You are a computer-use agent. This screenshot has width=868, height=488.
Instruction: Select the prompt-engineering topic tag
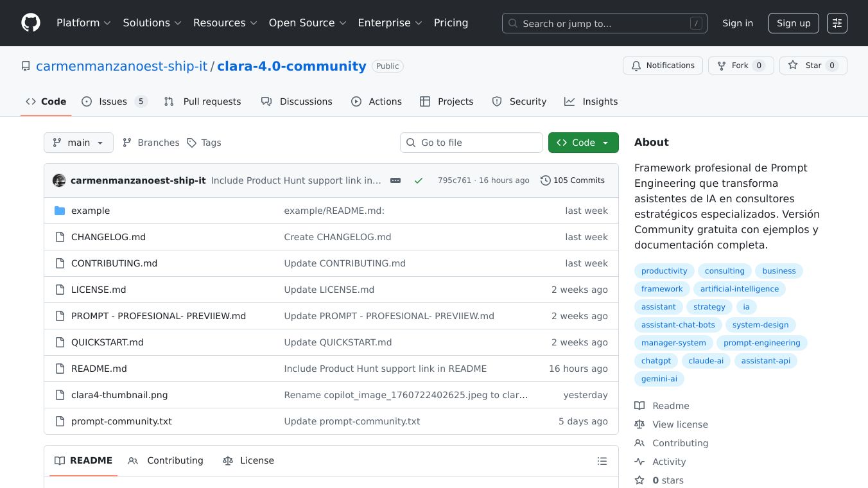coord(761,343)
